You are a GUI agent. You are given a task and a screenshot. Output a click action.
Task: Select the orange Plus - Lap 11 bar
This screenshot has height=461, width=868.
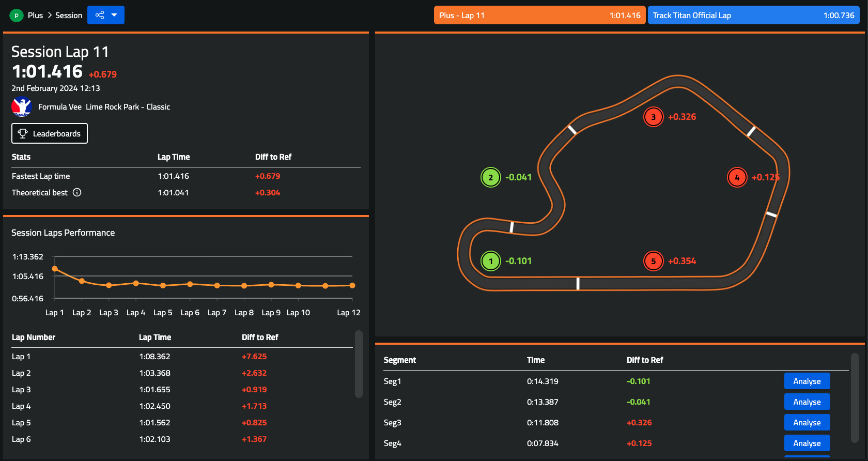point(539,16)
